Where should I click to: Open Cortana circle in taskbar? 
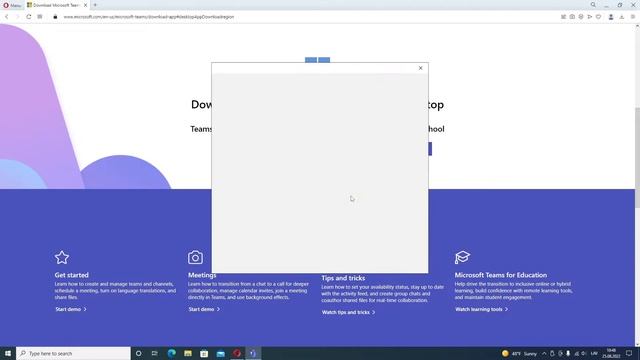[138, 353]
